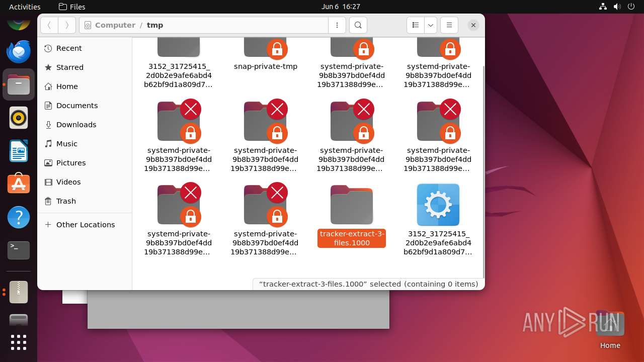Go to Home in the sidebar
The width and height of the screenshot is (644, 362).
pyautogui.click(x=85, y=86)
